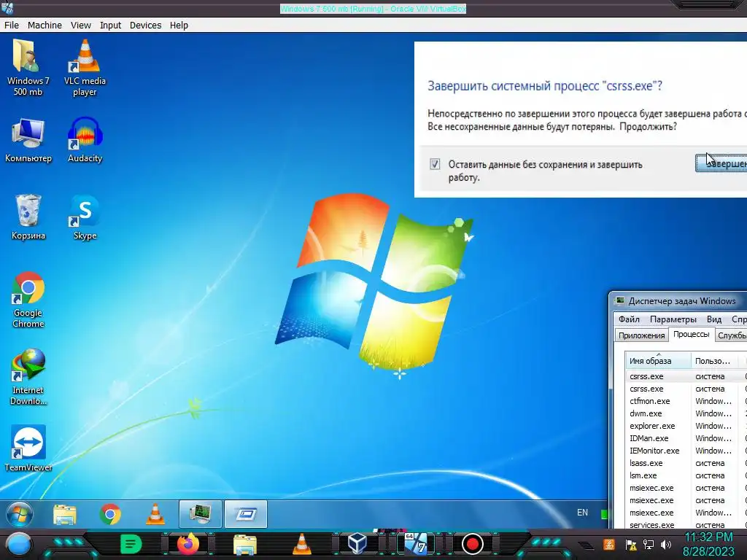Open the Компьютер desktop icon
The image size is (747, 560).
click(28, 141)
